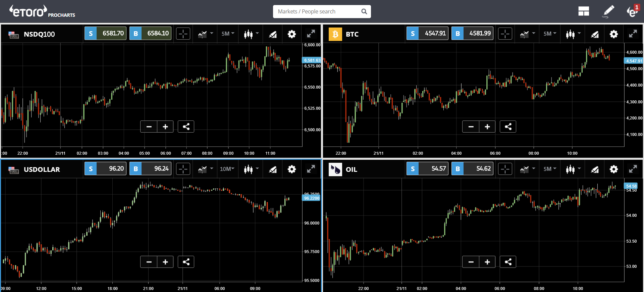Toggle crosshair on NSDQ100 chart
Image resolution: width=644 pixels, height=292 pixels.
(x=183, y=34)
